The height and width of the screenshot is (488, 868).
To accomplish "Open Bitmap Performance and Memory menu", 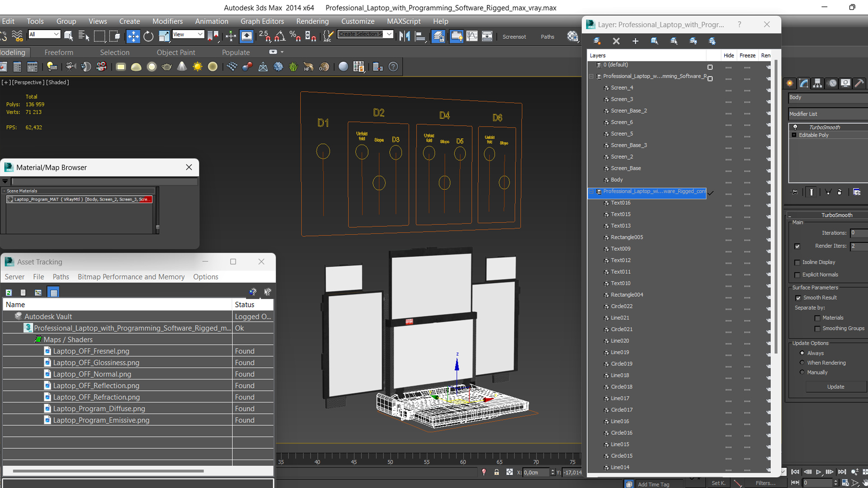I will 131,277.
